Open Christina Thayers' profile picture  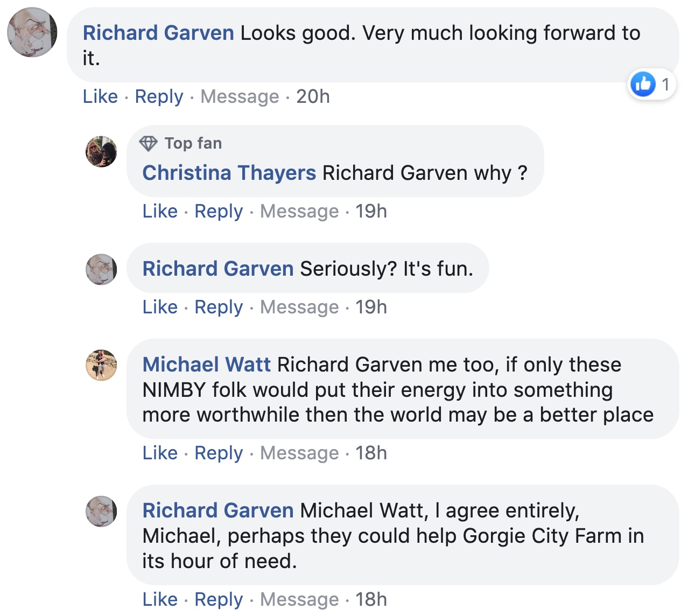101,151
